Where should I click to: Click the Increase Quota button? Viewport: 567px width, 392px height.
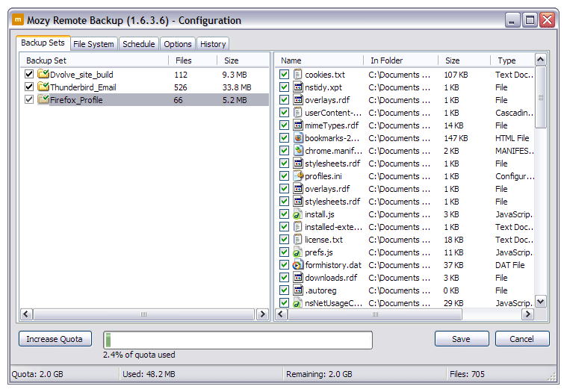point(55,339)
